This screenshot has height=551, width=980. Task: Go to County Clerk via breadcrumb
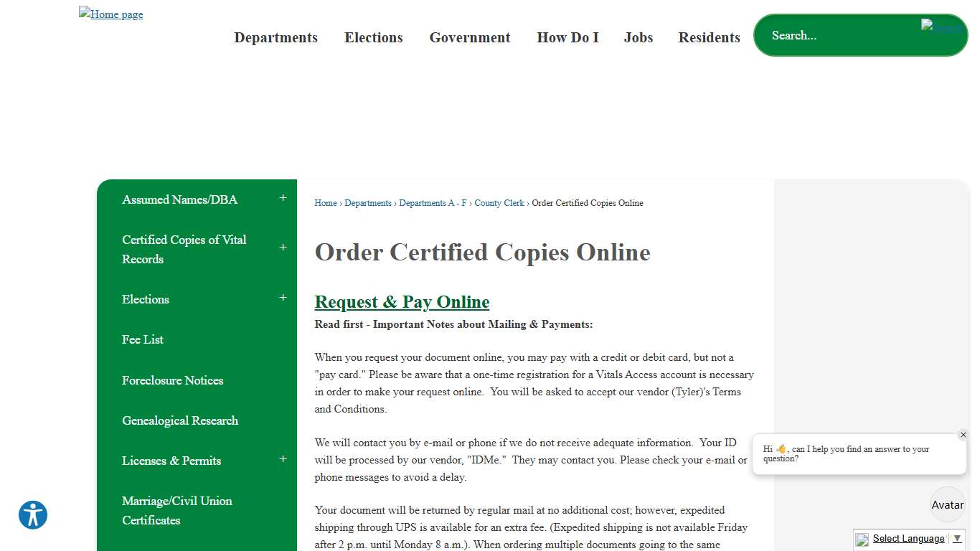pos(499,203)
